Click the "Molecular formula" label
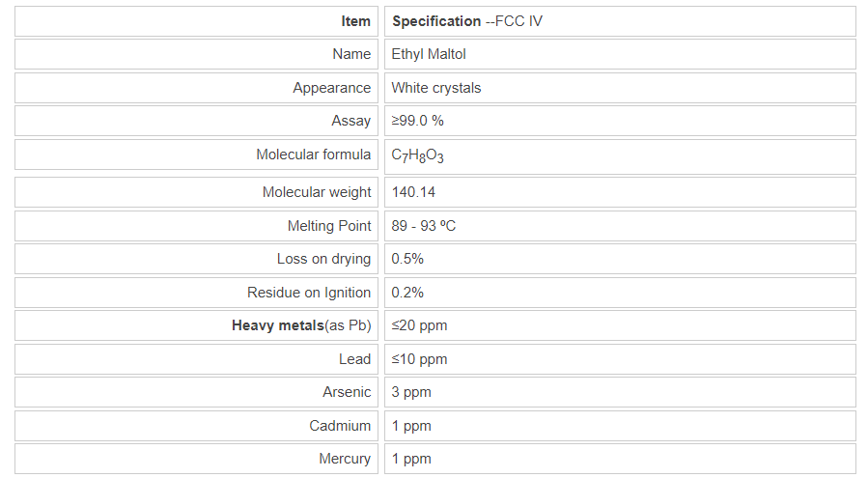Screen dimensions: 868x478 313,155
